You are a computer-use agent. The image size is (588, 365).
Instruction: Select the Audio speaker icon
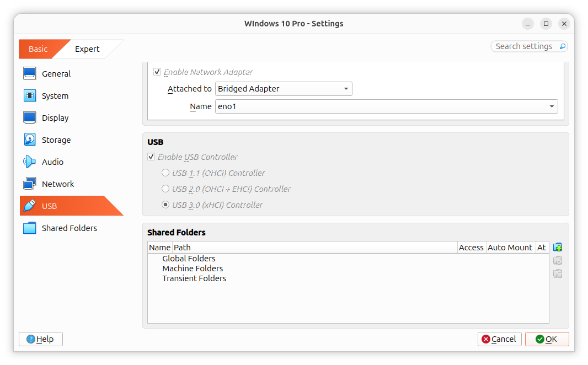29,162
